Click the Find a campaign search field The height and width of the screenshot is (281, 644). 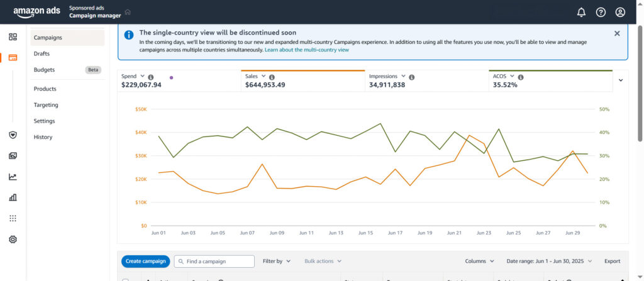218,261
